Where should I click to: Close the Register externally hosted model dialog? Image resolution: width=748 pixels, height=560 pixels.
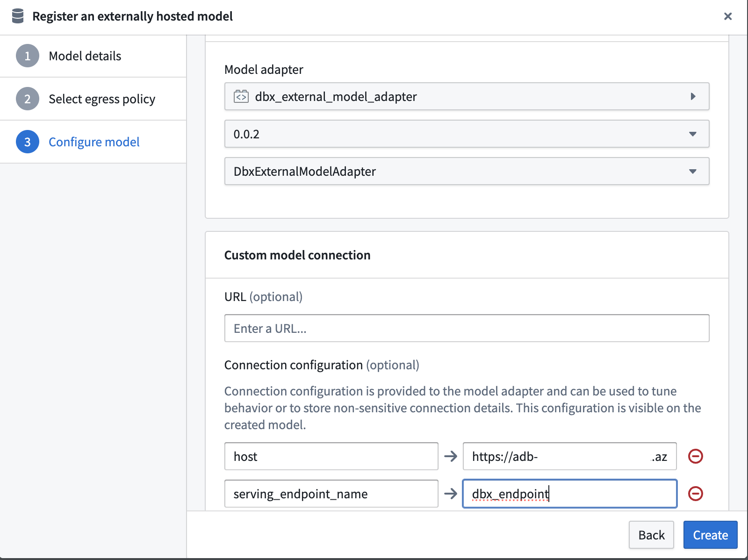[728, 16]
